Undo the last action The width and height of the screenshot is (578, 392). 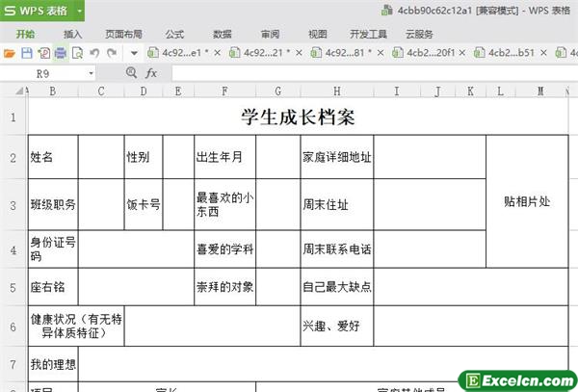[x=94, y=53]
